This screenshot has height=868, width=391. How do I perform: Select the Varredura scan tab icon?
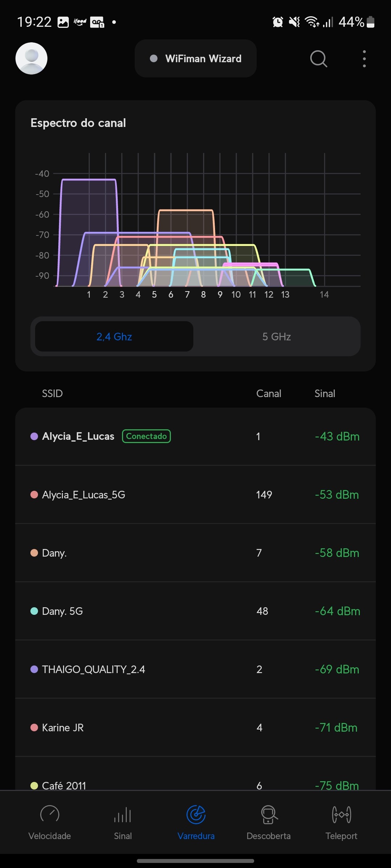tap(196, 815)
